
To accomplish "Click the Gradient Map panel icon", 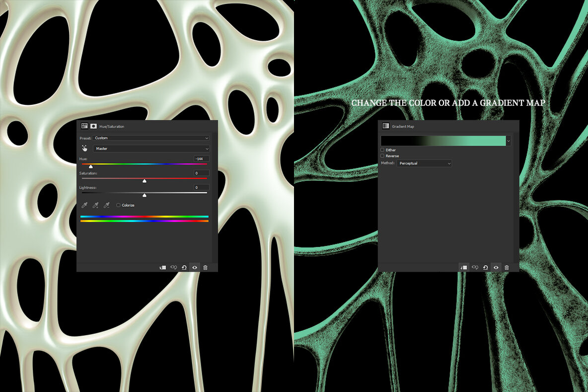I will click(386, 126).
